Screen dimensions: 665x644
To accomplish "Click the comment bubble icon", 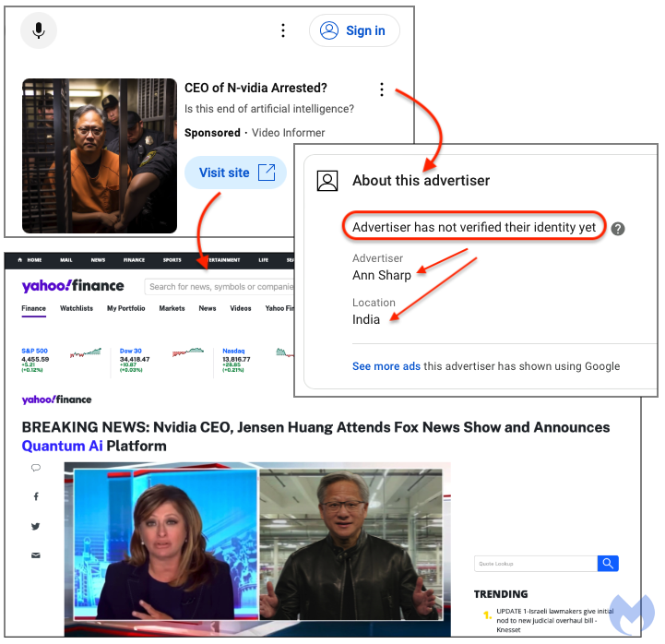I will (36, 468).
